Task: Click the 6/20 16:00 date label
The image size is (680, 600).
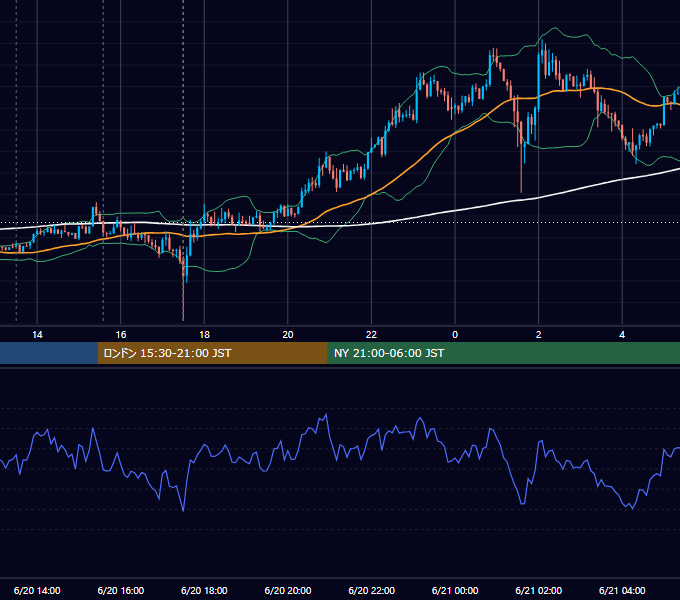Action: pos(121,590)
